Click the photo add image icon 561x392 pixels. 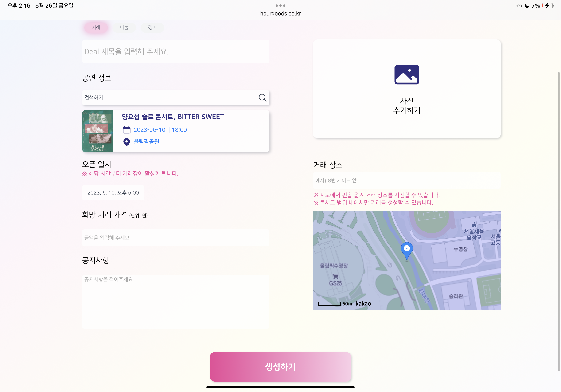pyautogui.click(x=407, y=75)
